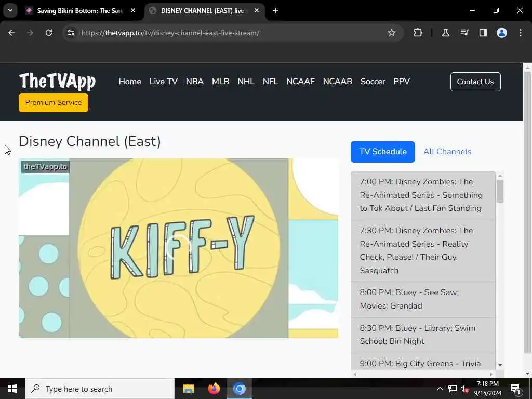Open File Explorer from taskbar
Image resolution: width=532 pixels, height=399 pixels.
click(x=188, y=389)
